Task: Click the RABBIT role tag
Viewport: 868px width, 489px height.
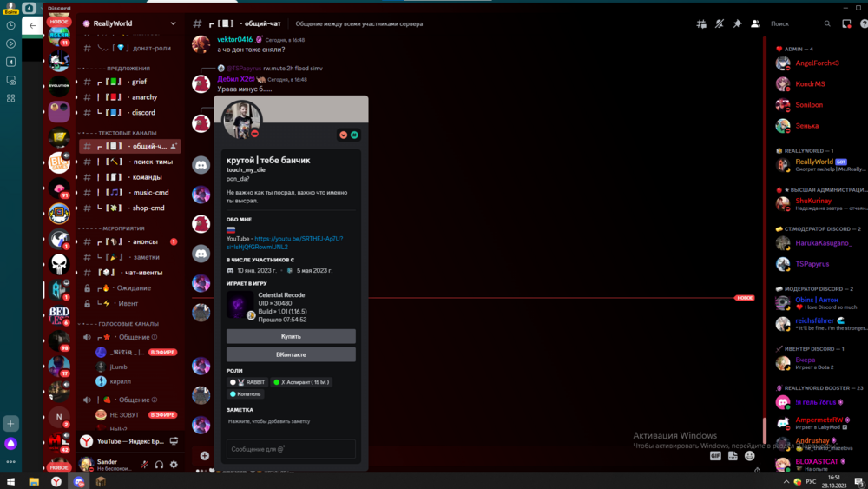Action: (x=248, y=382)
